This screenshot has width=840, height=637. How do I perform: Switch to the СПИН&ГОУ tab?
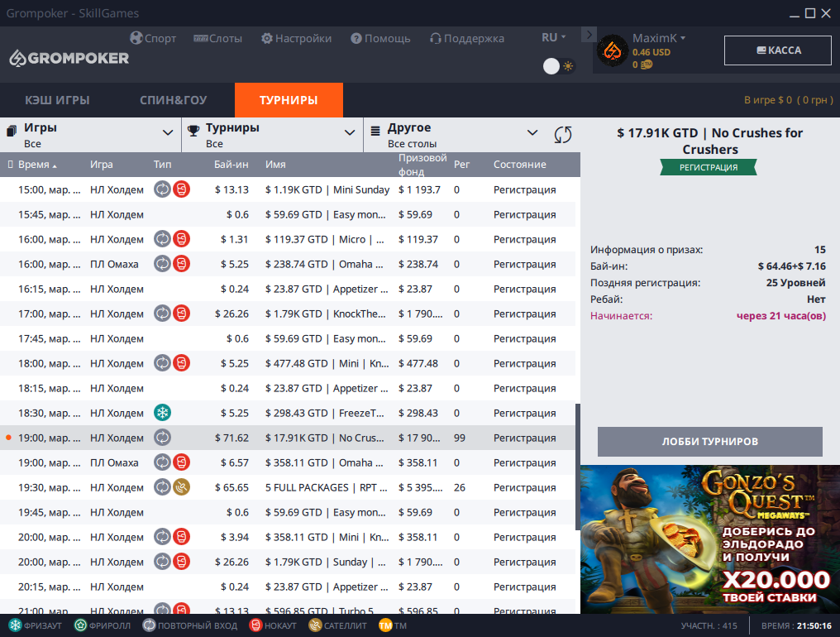[x=173, y=100]
